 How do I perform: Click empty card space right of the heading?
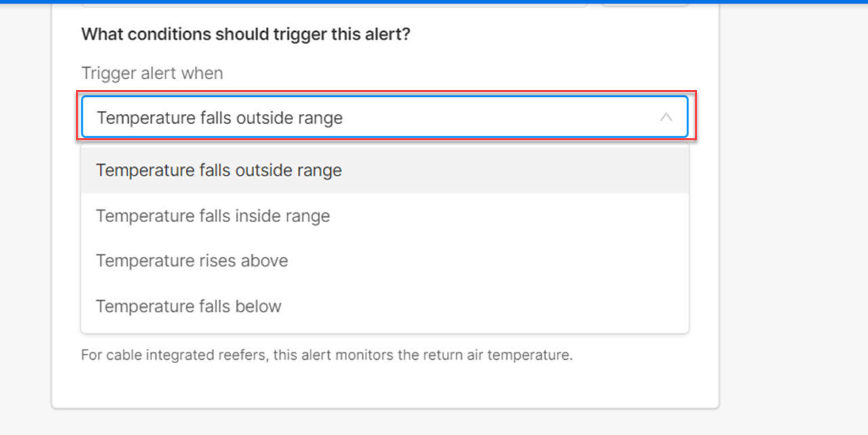[x=556, y=35]
